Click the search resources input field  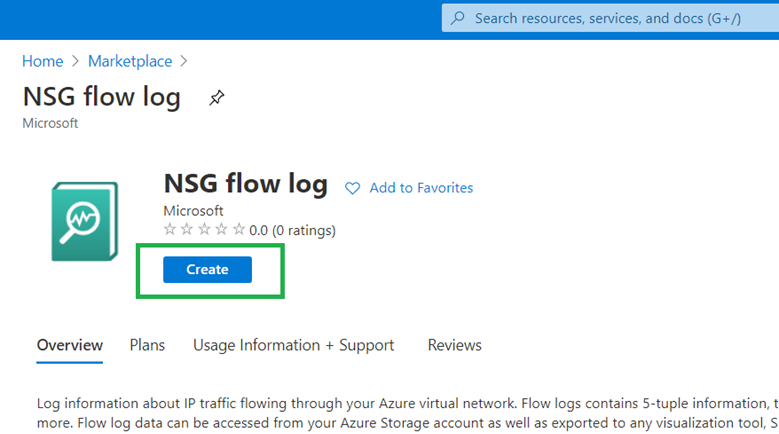click(610, 18)
